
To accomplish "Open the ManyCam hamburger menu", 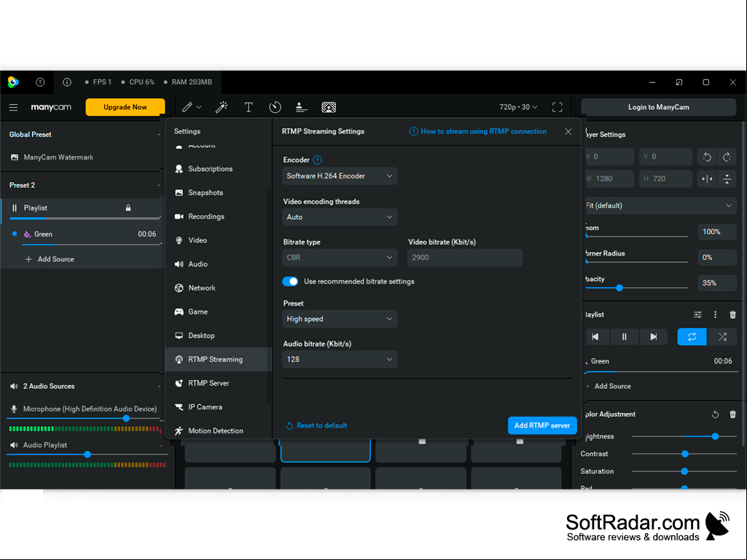I will point(13,107).
